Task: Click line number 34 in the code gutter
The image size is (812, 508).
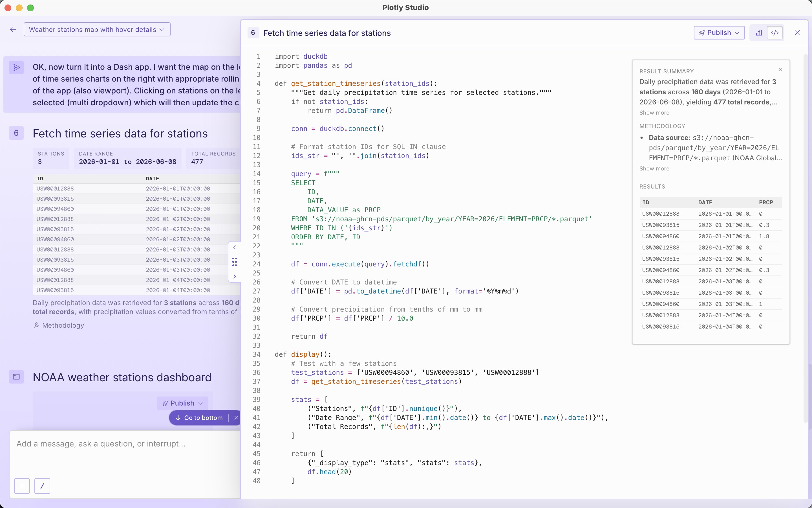Action: tap(257, 354)
